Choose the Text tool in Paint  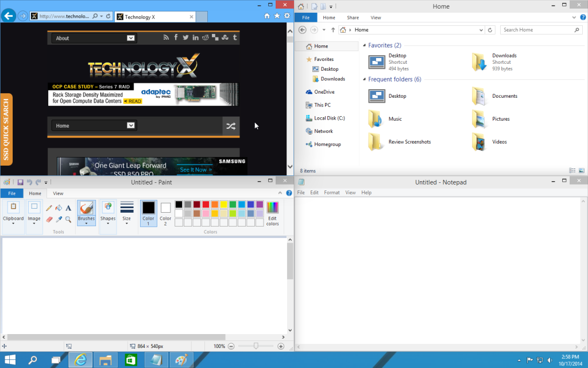68,208
